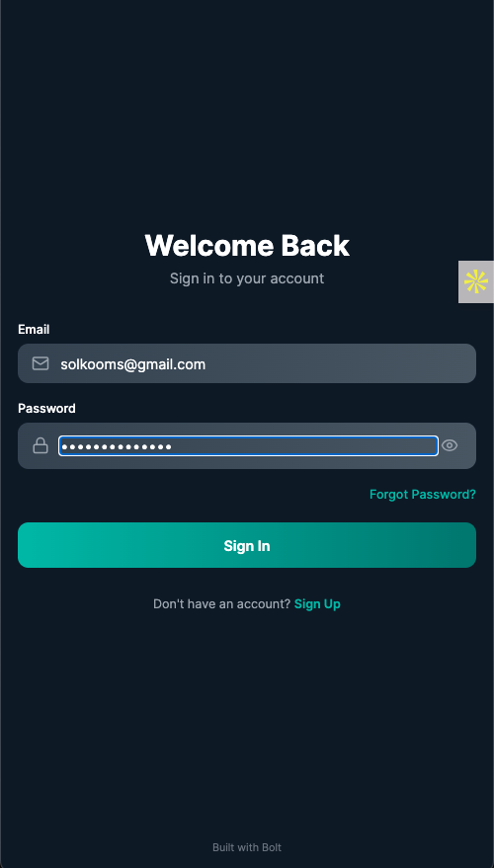
Task: Click the padlock icon in Password field
Action: (41, 445)
